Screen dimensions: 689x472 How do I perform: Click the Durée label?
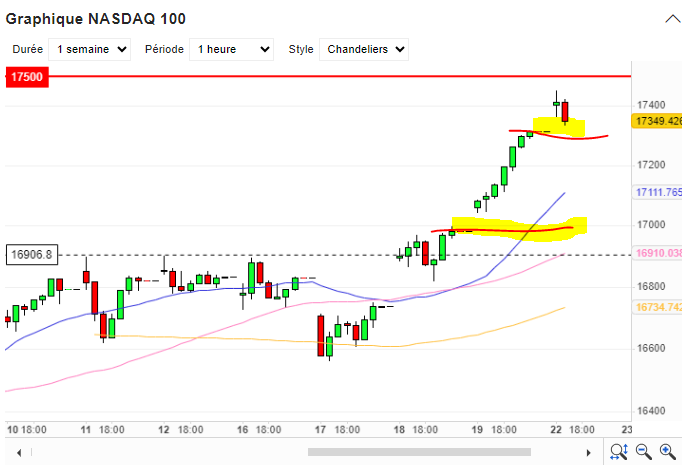tap(28, 49)
